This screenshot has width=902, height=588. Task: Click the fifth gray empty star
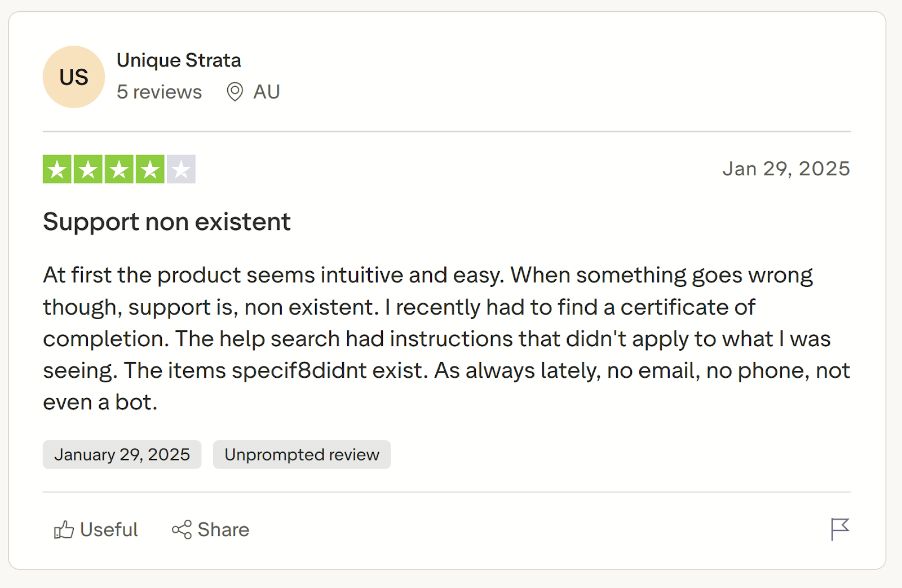181,169
